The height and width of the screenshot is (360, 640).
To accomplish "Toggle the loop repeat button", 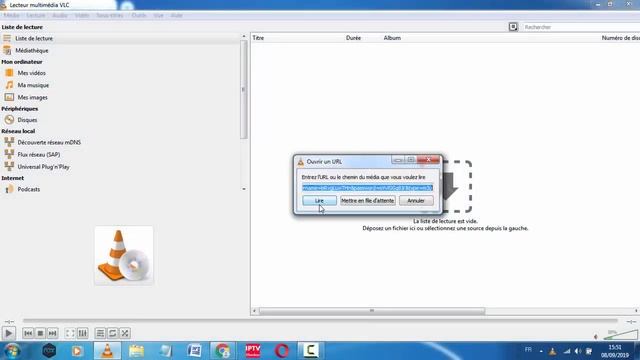I will [113, 333].
